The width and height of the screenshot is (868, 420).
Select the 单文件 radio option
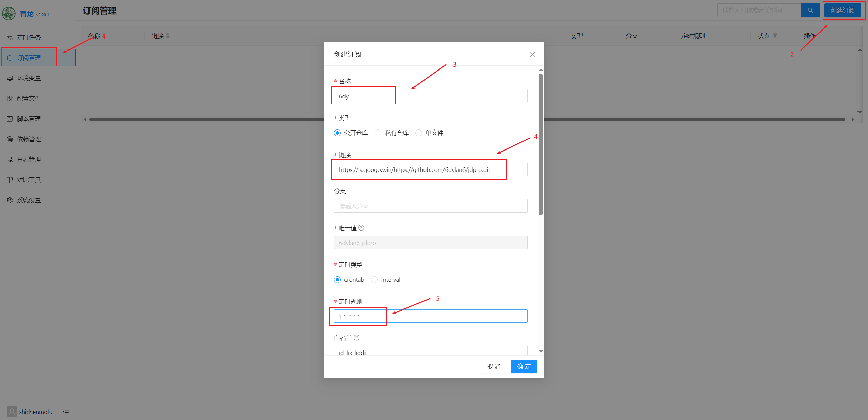tap(419, 133)
